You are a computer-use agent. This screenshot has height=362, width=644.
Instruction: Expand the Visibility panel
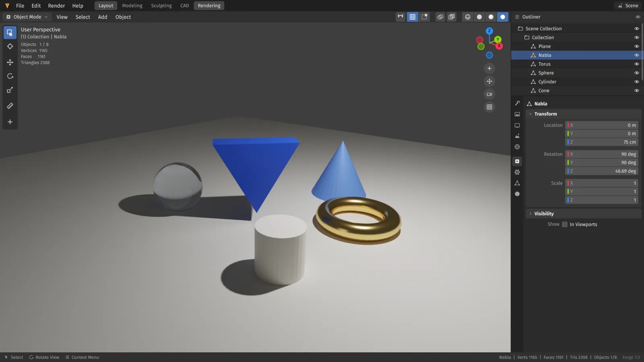tap(583, 214)
